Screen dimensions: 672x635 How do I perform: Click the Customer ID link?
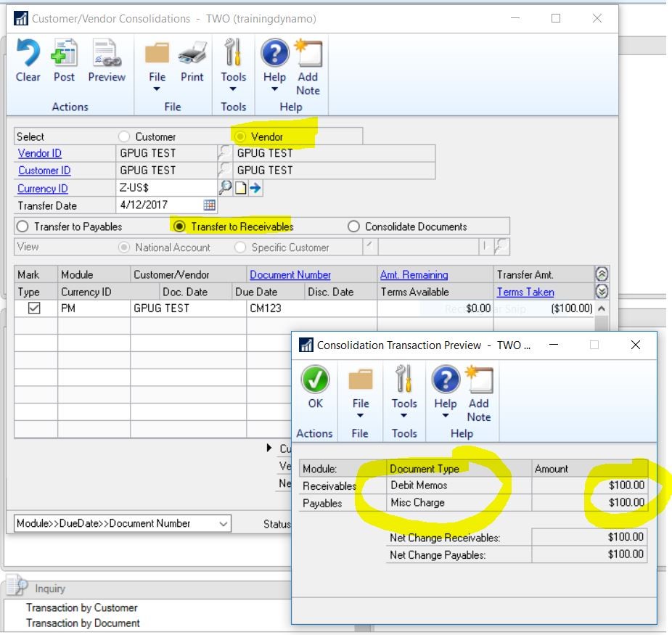point(44,170)
